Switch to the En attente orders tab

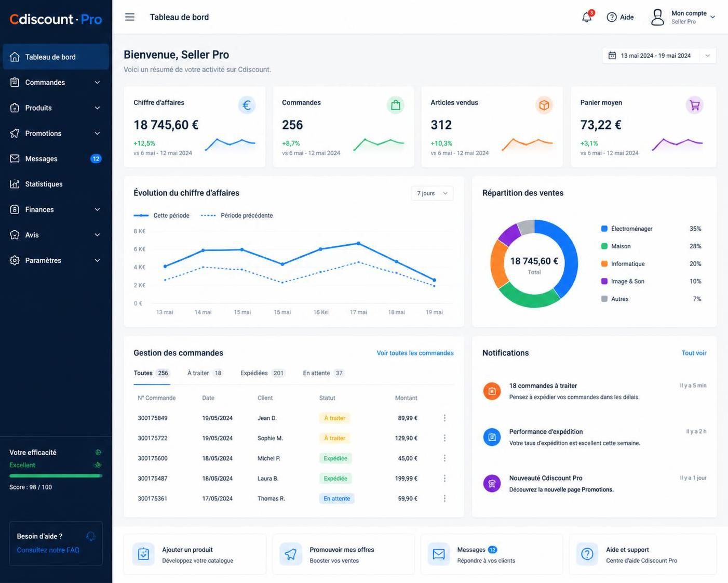pos(323,373)
